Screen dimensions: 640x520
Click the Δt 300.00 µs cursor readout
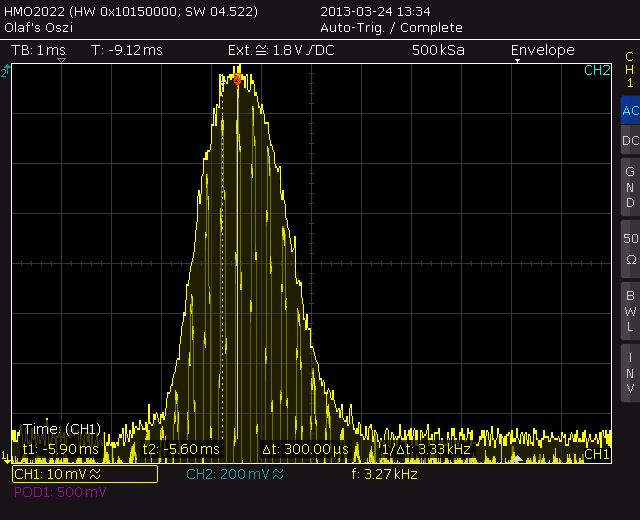(304, 450)
